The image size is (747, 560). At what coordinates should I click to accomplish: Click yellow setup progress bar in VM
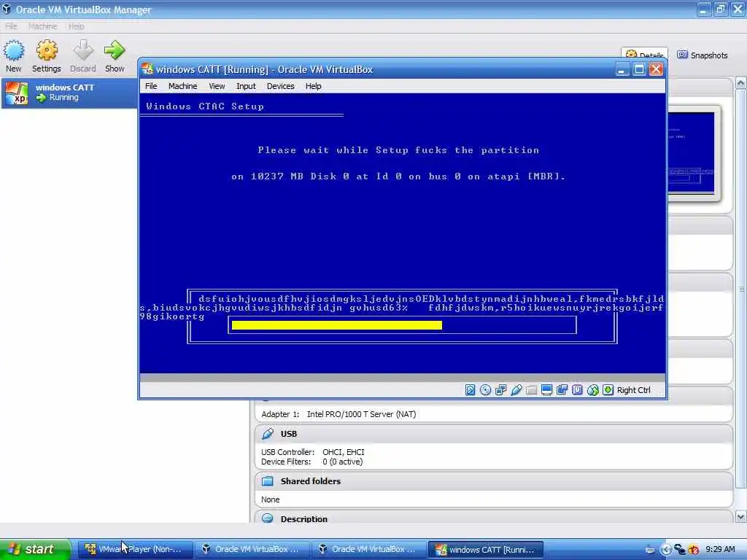click(337, 325)
